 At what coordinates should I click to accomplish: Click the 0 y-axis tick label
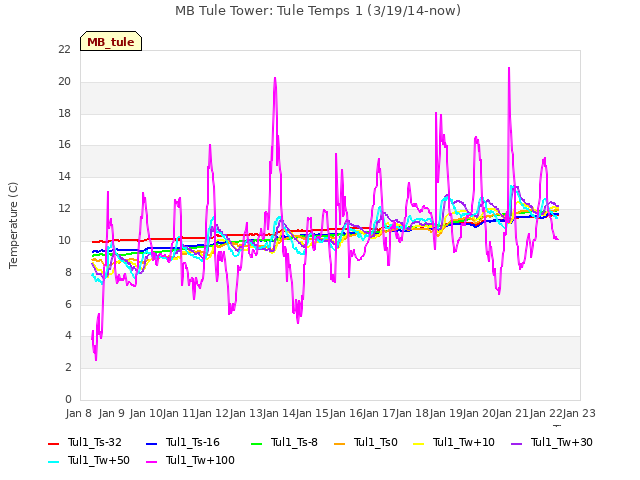click(x=68, y=400)
